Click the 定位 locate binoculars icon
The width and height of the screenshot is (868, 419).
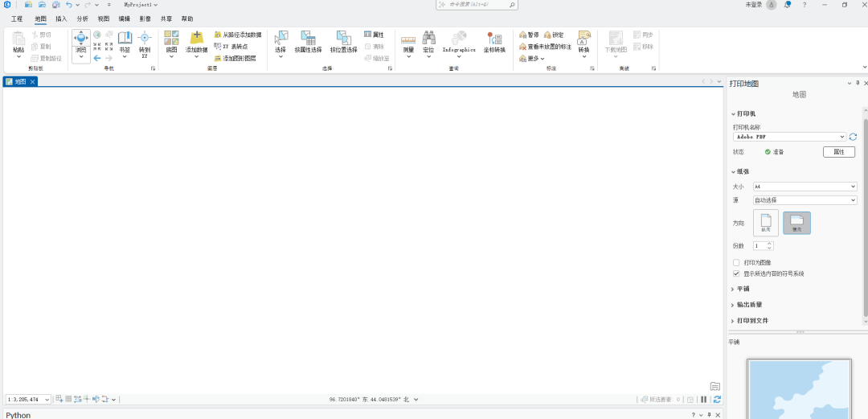(x=428, y=38)
